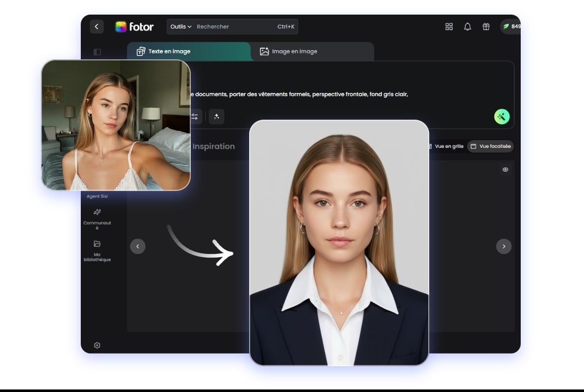The height and width of the screenshot is (392, 584).
Task: Click the sparkles AI enhance icon
Action: [216, 116]
